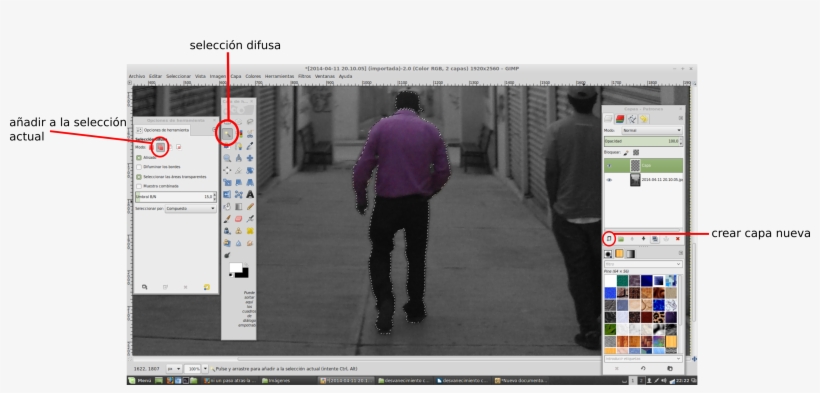Select the Blend gradient tool
820x393 pixels.
[x=238, y=207]
